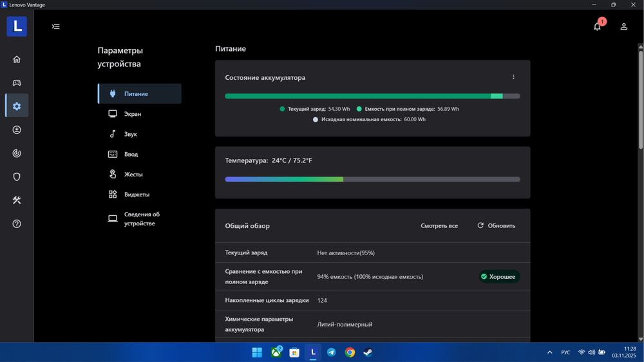Click the Хорошее battery health badge
Screen dimensions: 644x362
pos(498,276)
